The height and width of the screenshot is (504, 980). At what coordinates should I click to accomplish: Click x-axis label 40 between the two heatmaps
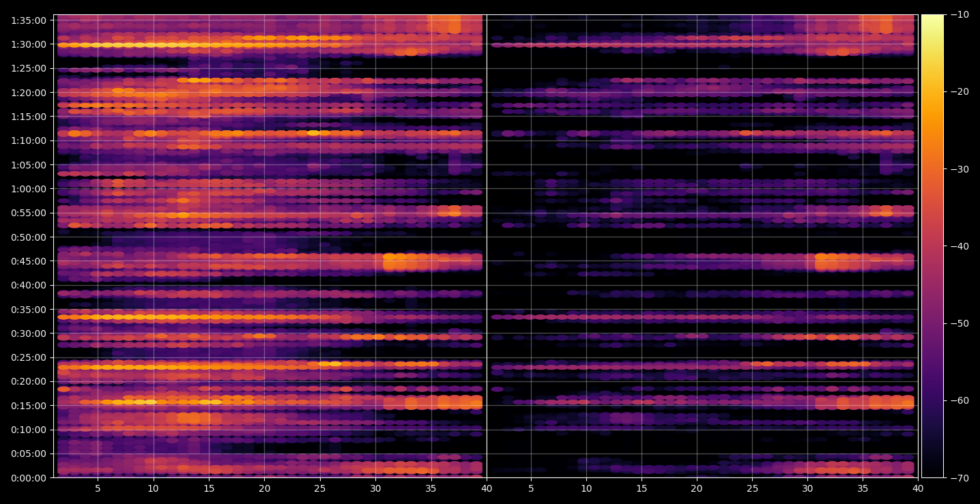487,488
